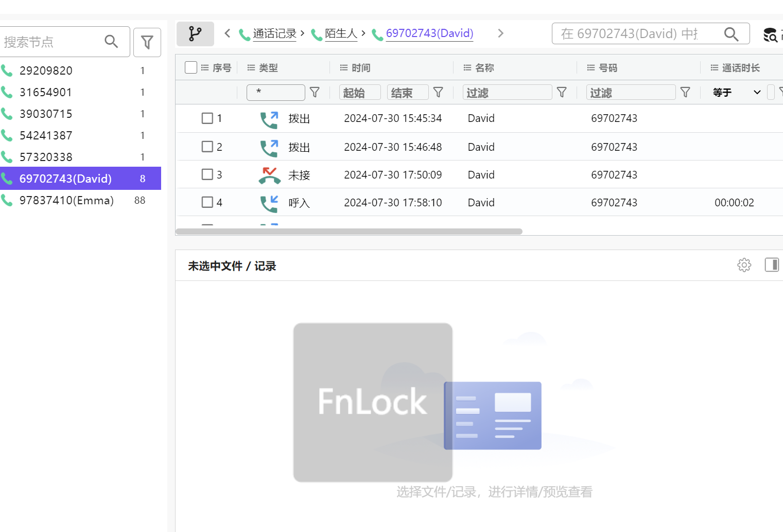Open the filter funnel on the 类型 column
The height and width of the screenshot is (532, 783).
pyautogui.click(x=315, y=92)
